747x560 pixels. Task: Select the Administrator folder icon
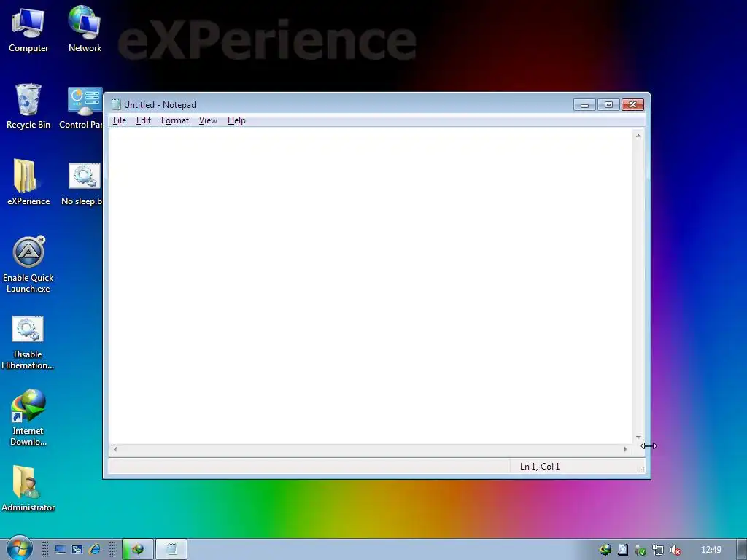point(28,488)
